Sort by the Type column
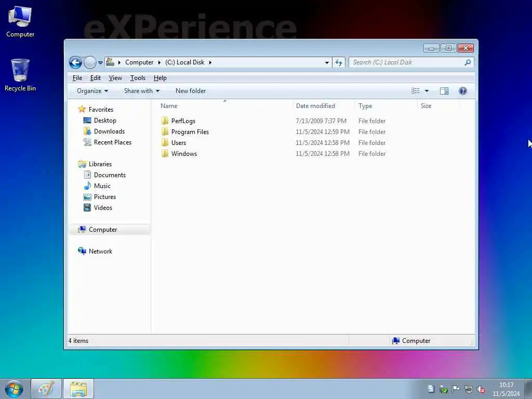The width and height of the screenshot is (532, 399). click(x=386, y=106)
